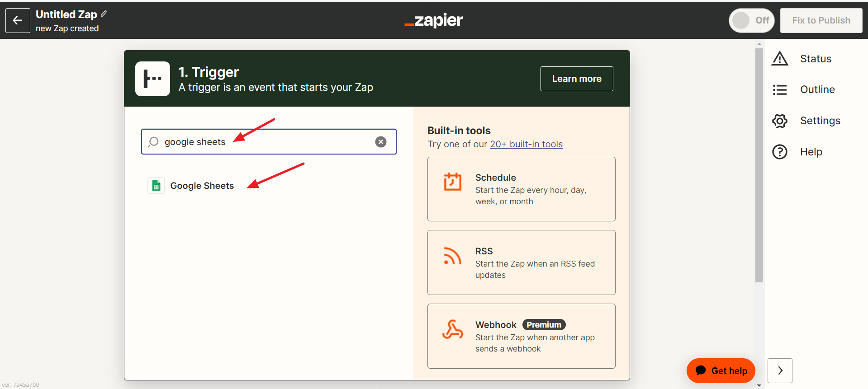Click the Get help chat button
Image resolution: width=868 pixels, height=389 pixels.
click(x=721, y=371)
